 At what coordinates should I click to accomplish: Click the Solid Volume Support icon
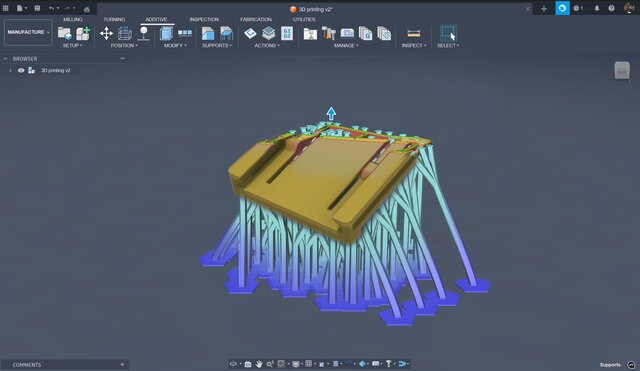click(208, 33)
